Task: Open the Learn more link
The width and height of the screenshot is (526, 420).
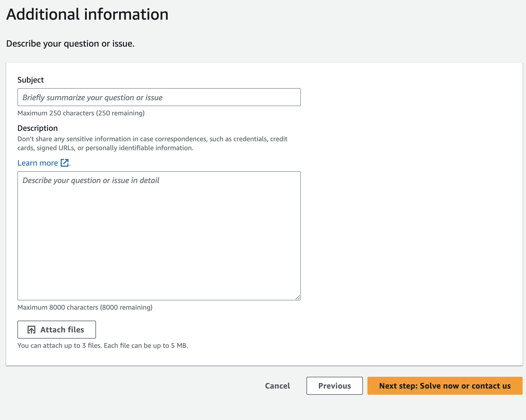Action: (38, 163)
